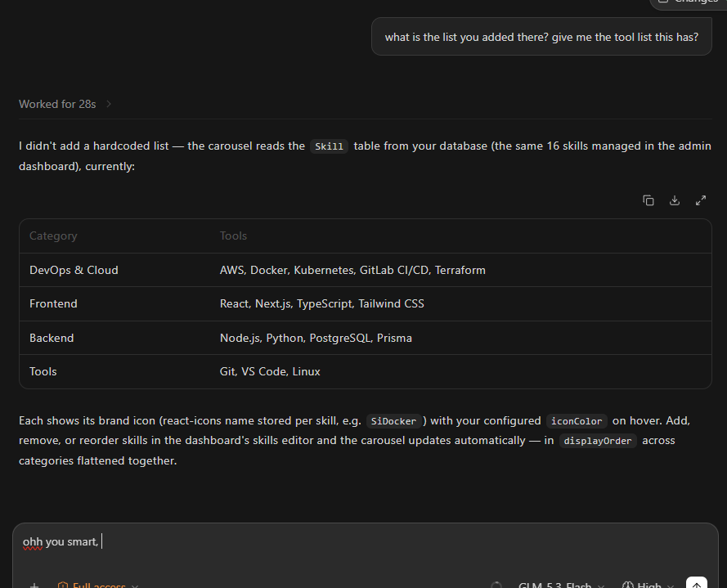Viewport: 727px width, 588px height.
Task: Expand the 'Worked for 28s' details
Action: pos(65,104)
